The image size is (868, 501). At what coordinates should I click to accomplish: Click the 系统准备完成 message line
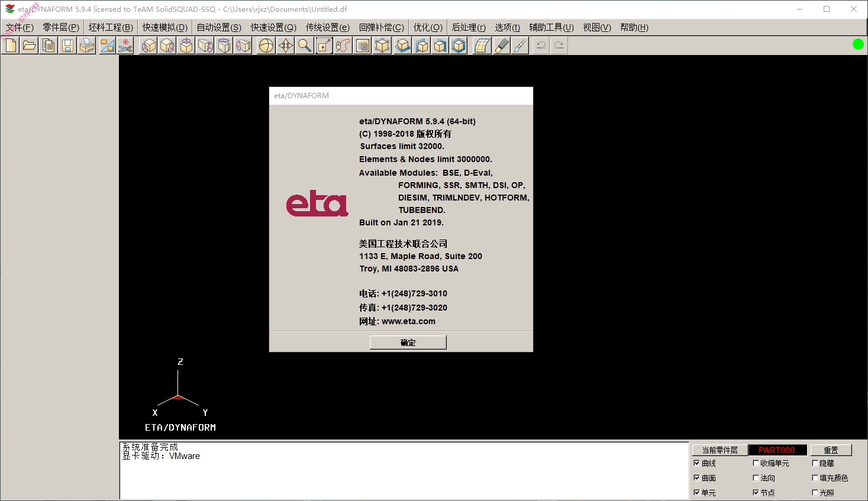coord(150,447)
